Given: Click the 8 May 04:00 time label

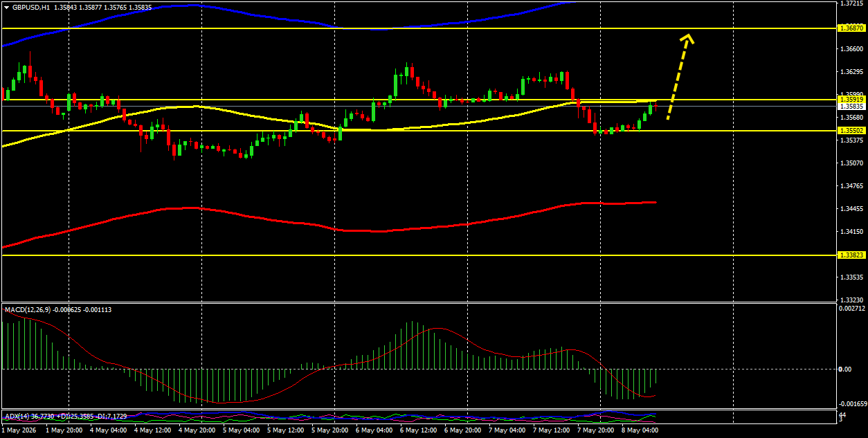Looking at the screenshot, I should click(x=641, y=430).
